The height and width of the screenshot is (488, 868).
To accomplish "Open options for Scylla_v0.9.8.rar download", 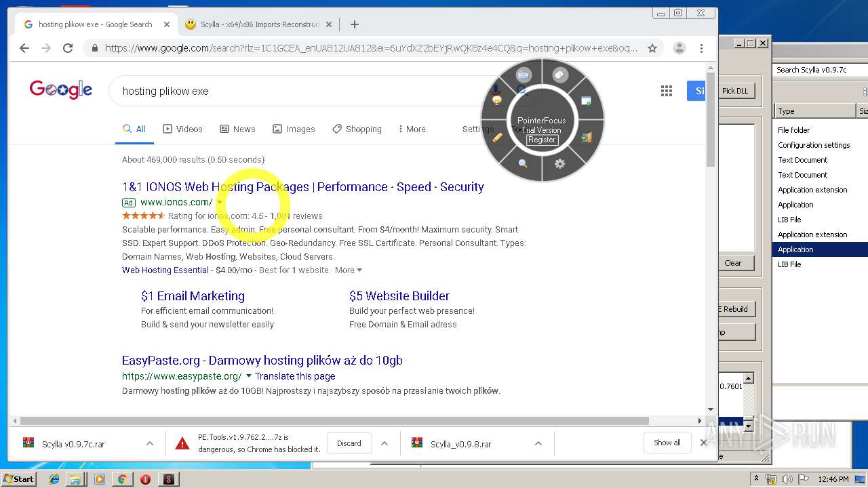I will pyautogui.click(x=538, y=443).
